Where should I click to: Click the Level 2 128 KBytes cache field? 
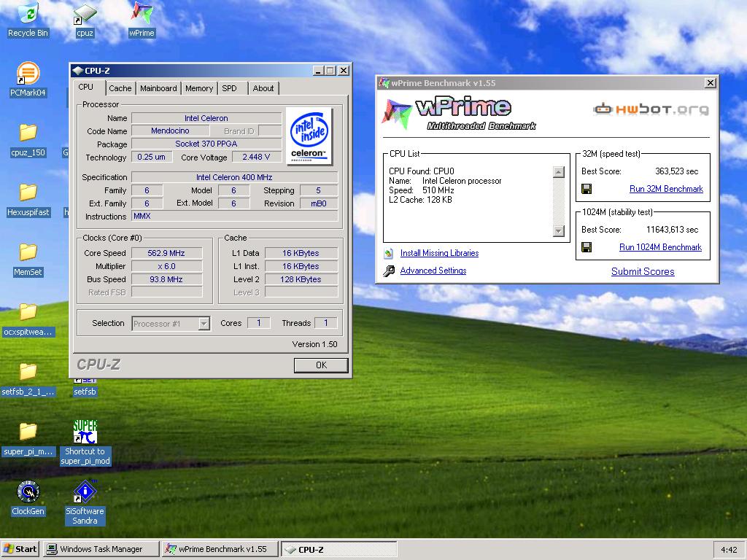[301, 279]
